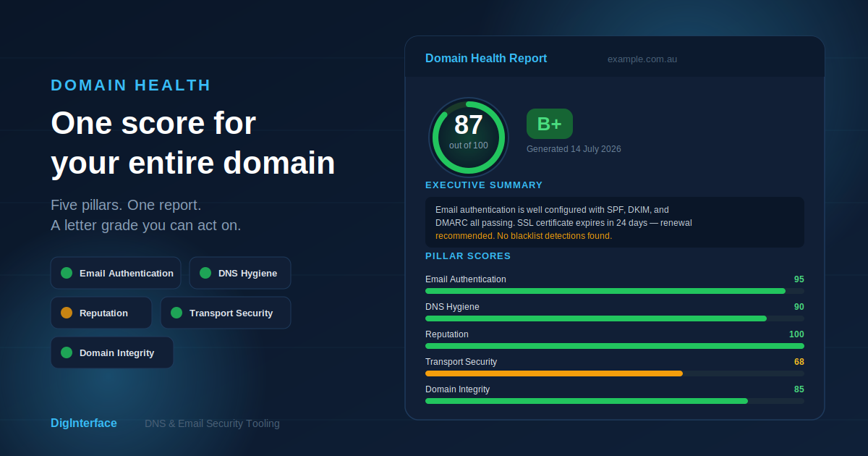This screenshot has height=456, width=868.
Task: Click the DNS Hygiene pillar chip
Action: [x=240, y=273]
